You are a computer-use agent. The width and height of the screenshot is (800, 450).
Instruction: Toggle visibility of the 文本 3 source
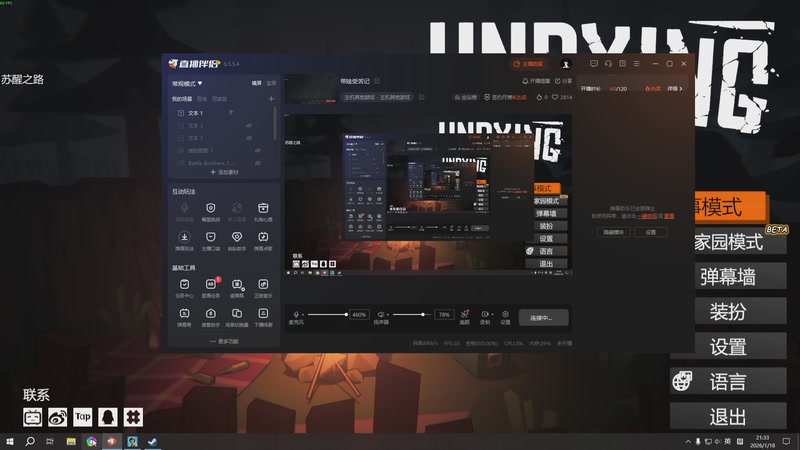(x=249, y=126)
